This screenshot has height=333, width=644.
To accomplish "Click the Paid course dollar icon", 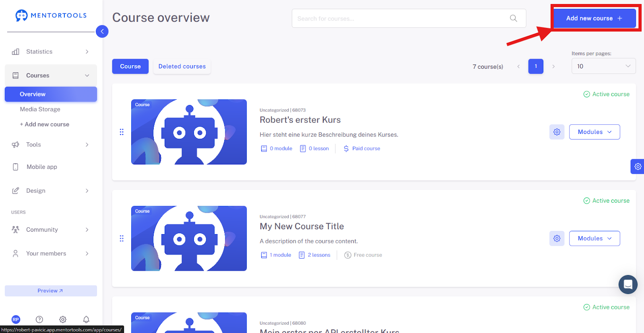I will point(346,149).
